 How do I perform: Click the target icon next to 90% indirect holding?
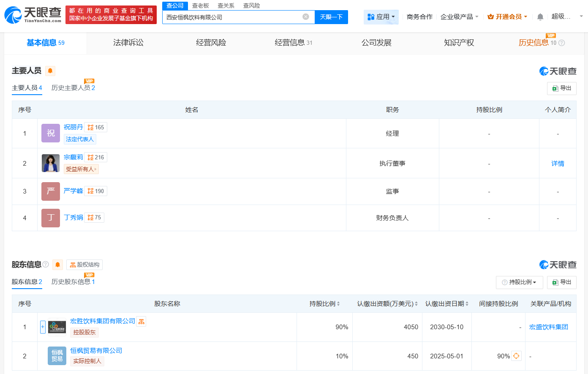coord(516,356)
